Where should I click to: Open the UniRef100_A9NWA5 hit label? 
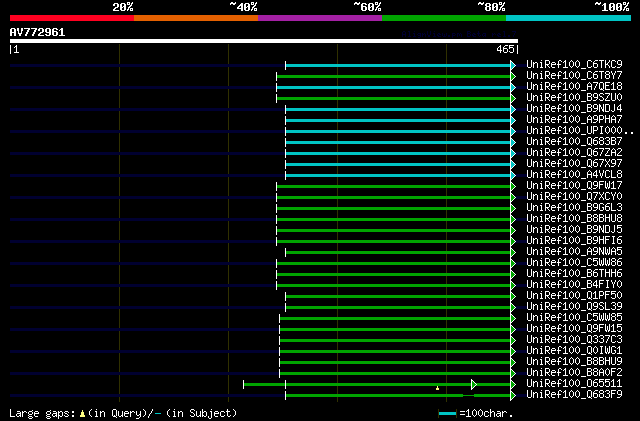[x=574, y=252]
